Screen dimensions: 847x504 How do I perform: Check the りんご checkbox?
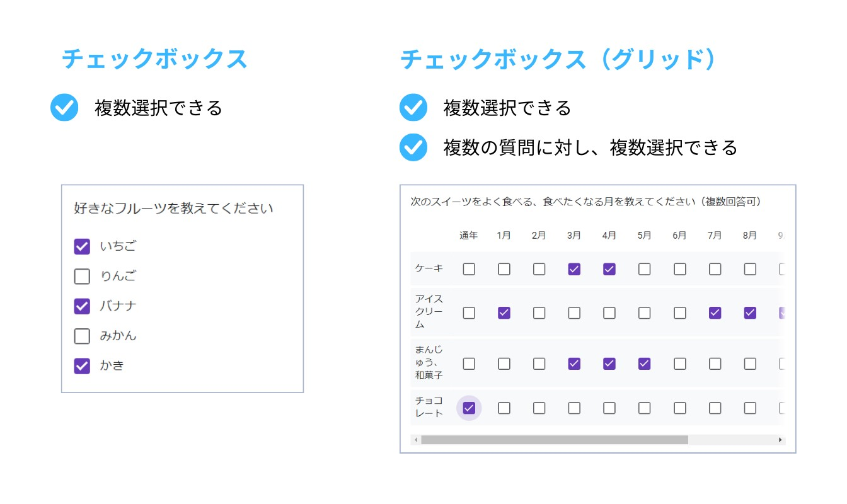[82, 276]
